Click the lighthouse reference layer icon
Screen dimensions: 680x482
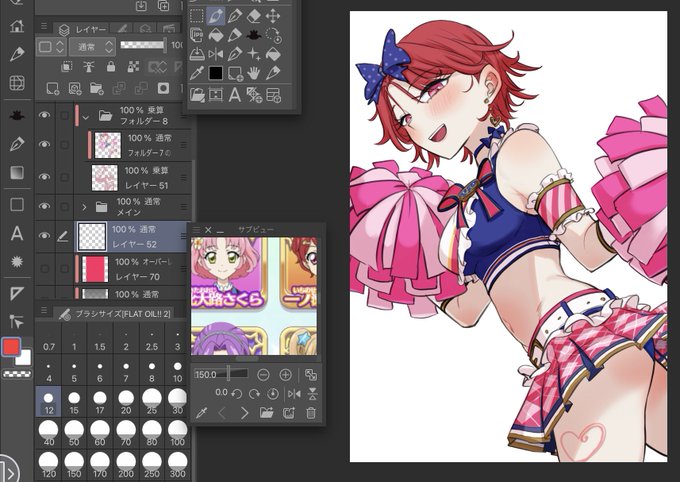89,66
